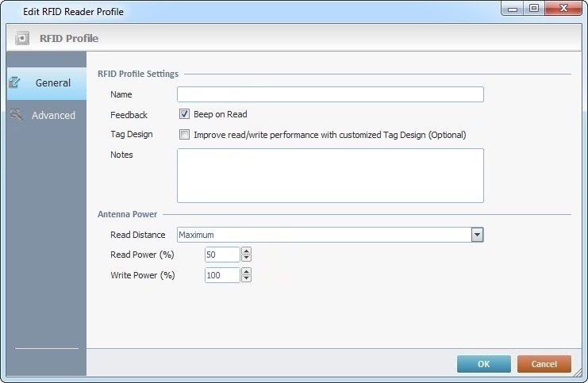Increase Read Power with up arrow
Viewport: 588px width, 383px height.
(x=246, y=251)
